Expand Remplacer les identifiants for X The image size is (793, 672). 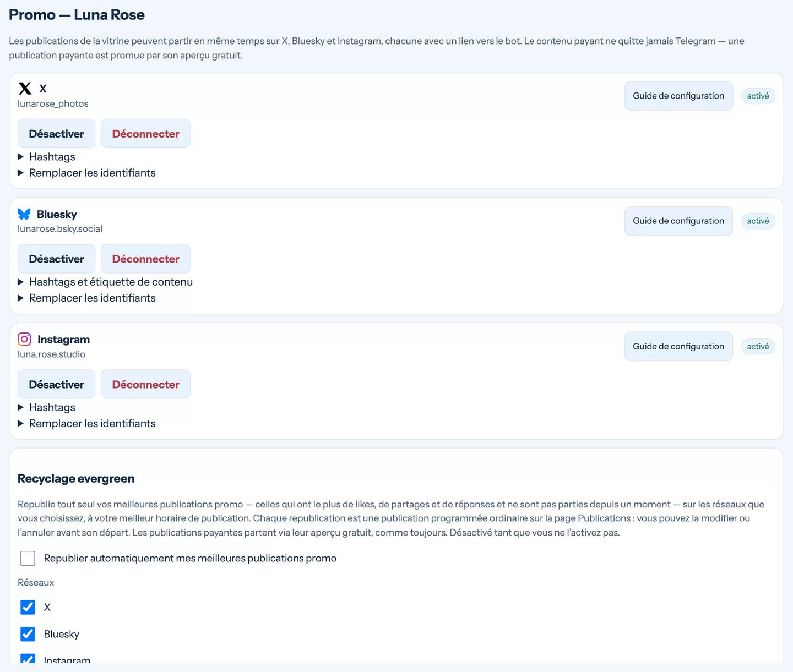(87, 173)
